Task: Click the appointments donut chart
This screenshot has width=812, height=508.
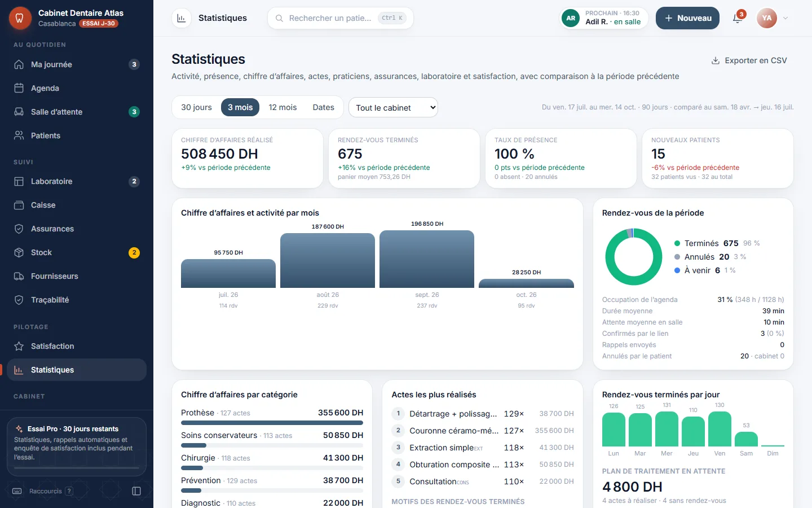Action: (633, 257)
